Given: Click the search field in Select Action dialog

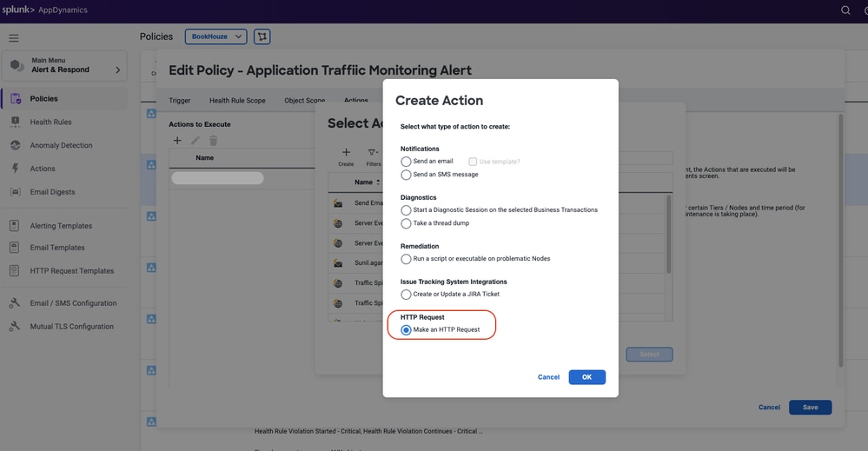Looking at the screenshot, I should click(645, 157).
